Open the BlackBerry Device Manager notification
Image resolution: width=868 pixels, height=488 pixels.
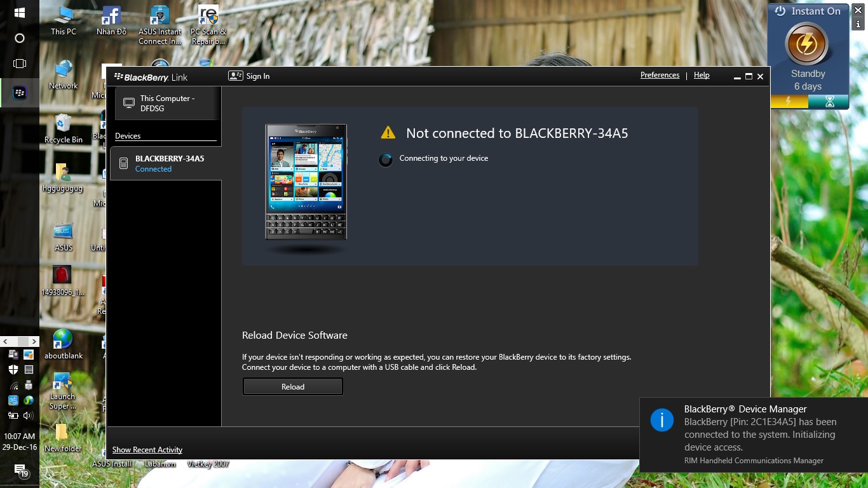pos(754,435)
